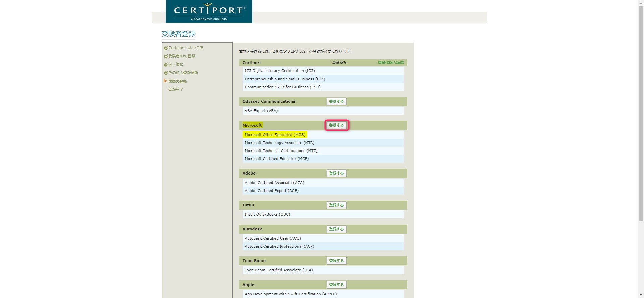Open 登録情報の編集 link for Certiport
The height and width of the screenshot is (298, 644).
[x=390, y=63]
